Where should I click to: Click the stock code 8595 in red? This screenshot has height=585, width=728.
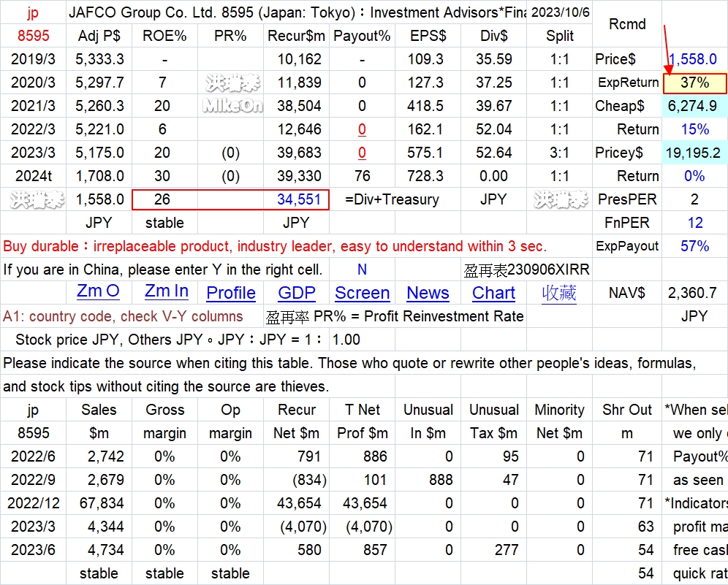click(x=34, y=36)
